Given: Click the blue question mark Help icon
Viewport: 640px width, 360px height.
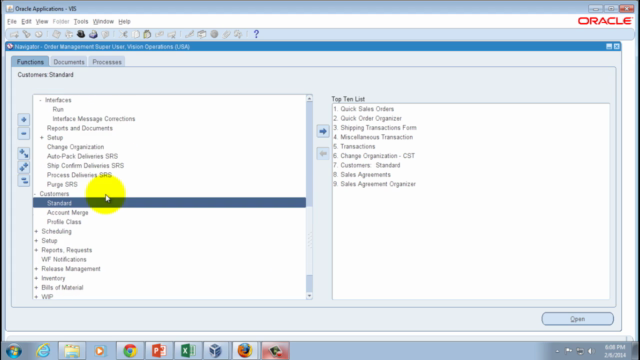Looking at the screenshot, I should (x=256, y=34).
